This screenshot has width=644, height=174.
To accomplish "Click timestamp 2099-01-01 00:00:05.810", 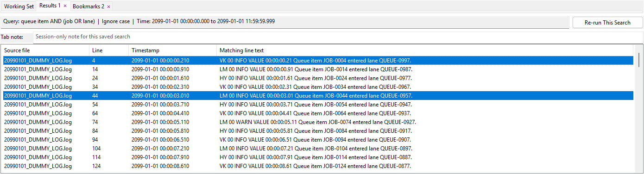I will pos(160,131).
